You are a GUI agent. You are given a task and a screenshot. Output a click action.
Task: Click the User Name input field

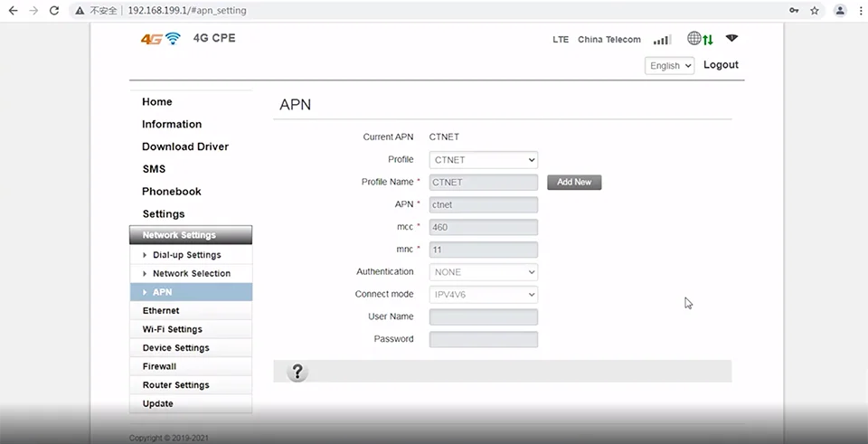click(483, 317)
